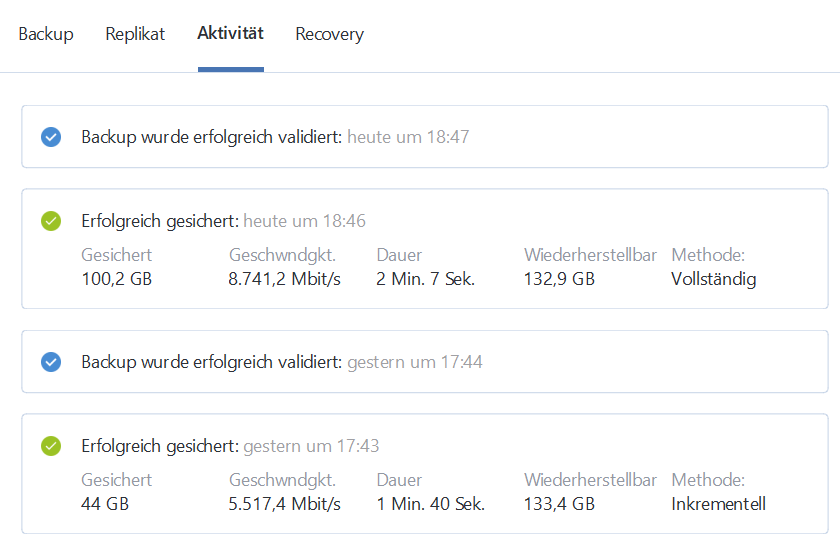Viewport: 840px width, 543px height.
Task: Click the 8.741,2 Mbit/s speed value
Action: pyautogui.click(x=285, y=279)
